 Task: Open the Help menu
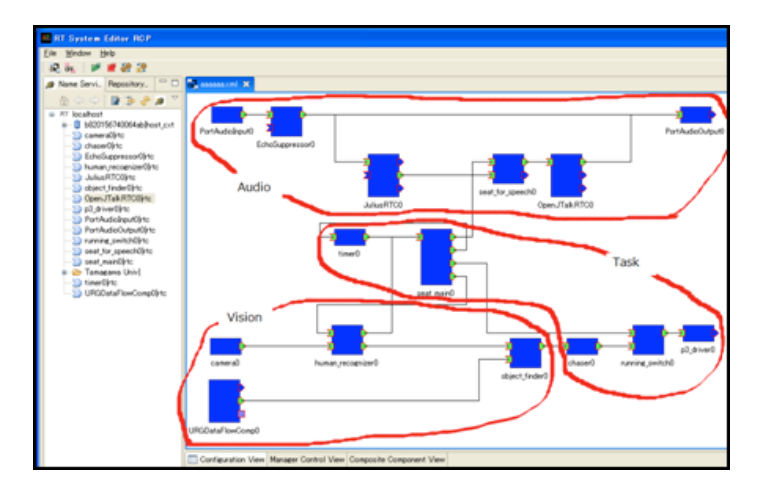click(x=107, y=53)
